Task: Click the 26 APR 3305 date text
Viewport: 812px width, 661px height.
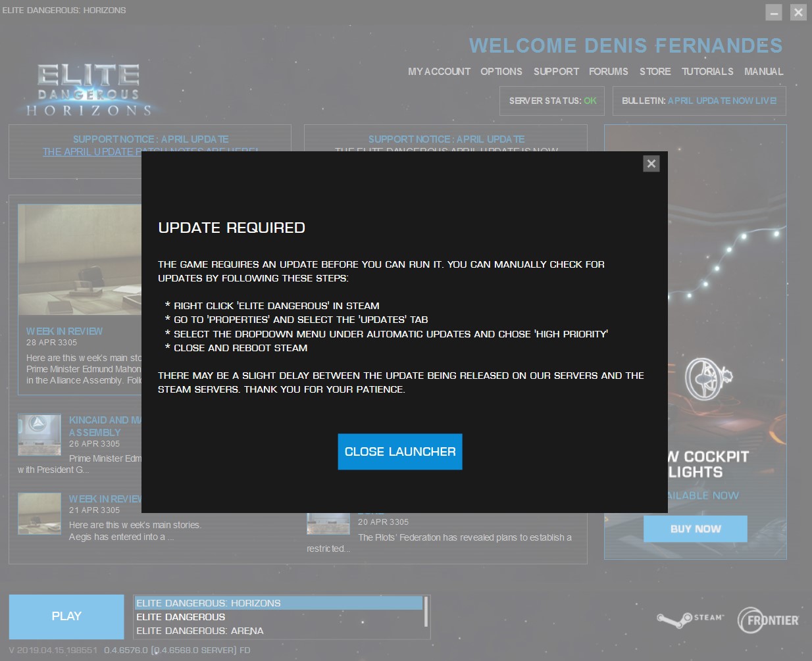Action: tap(95, 444)
